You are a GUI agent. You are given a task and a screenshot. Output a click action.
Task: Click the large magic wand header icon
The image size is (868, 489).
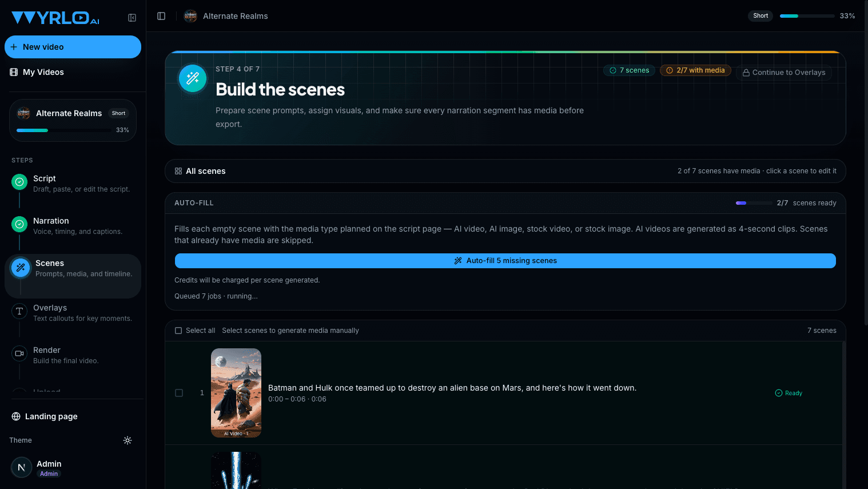pyautogui.click(x=193, y=78)
